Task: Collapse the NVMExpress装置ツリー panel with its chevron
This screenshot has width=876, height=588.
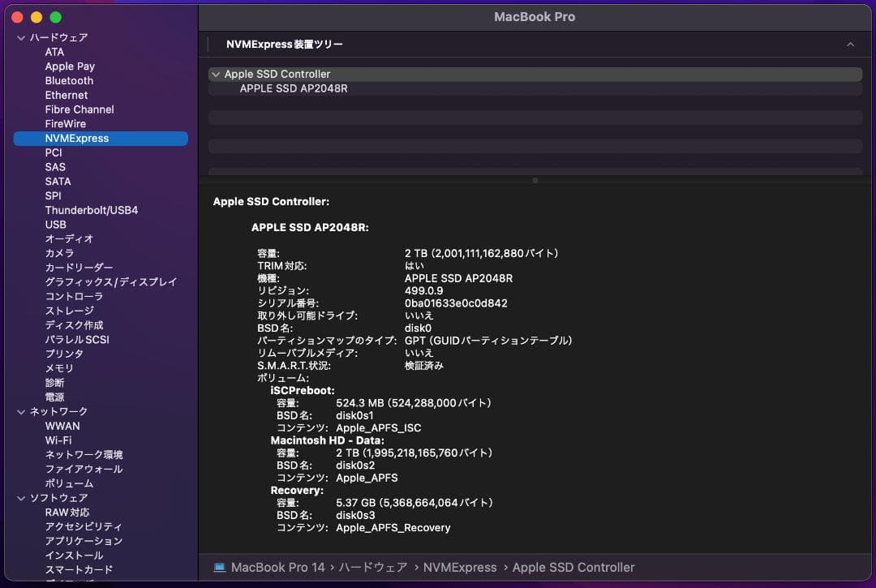Action: (x=850, y=44)
